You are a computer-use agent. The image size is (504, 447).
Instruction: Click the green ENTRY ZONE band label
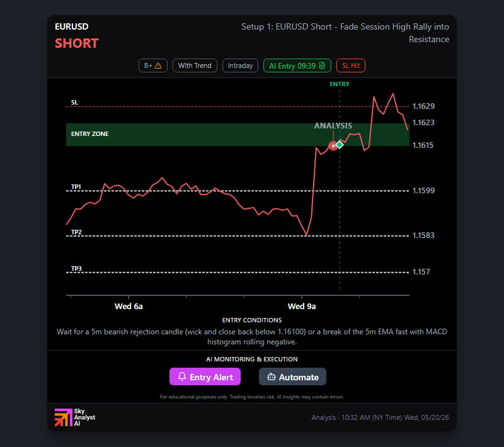(x=89, y=134)
